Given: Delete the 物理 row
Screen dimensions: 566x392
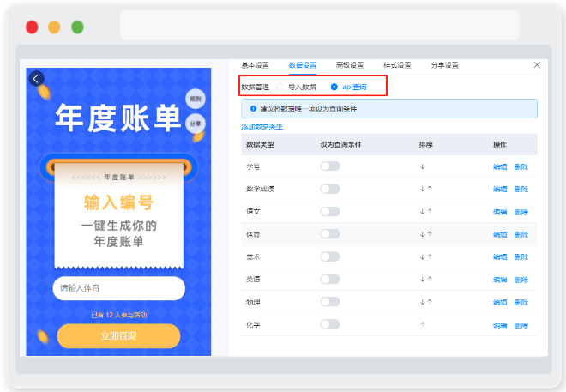Looking at the screenshot, I should pyautogui.click(x=521, y=303).
